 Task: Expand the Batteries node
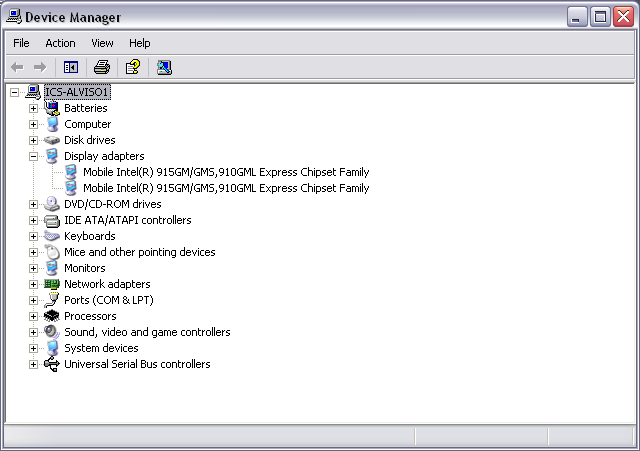tap(33, 108)
